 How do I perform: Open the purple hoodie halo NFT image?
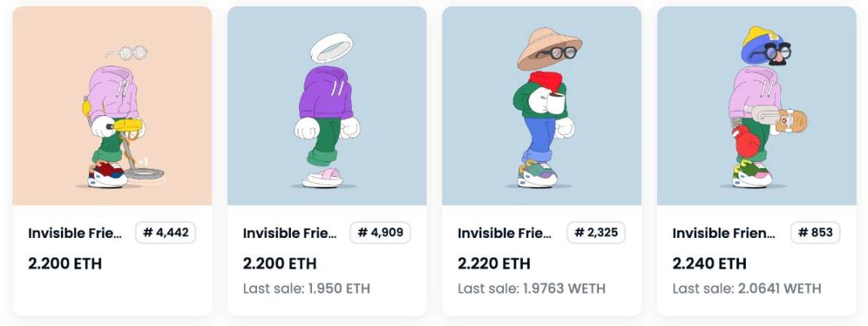(326, 105)
